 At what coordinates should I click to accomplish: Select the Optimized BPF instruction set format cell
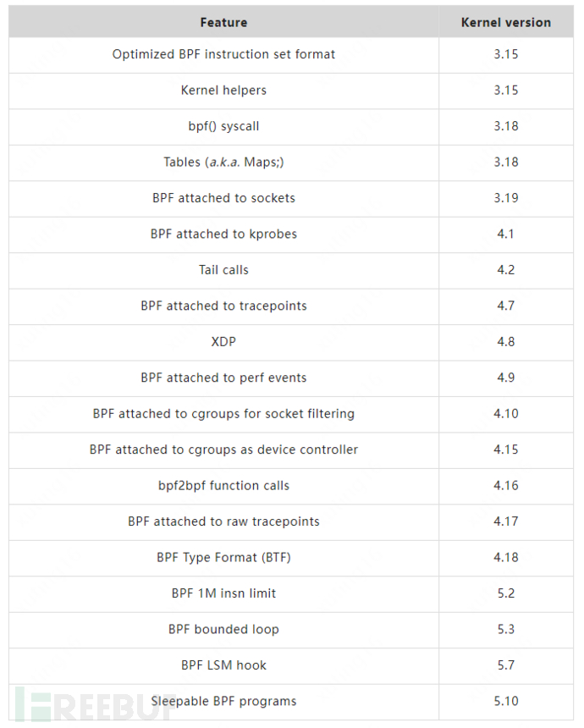(223, 54)
